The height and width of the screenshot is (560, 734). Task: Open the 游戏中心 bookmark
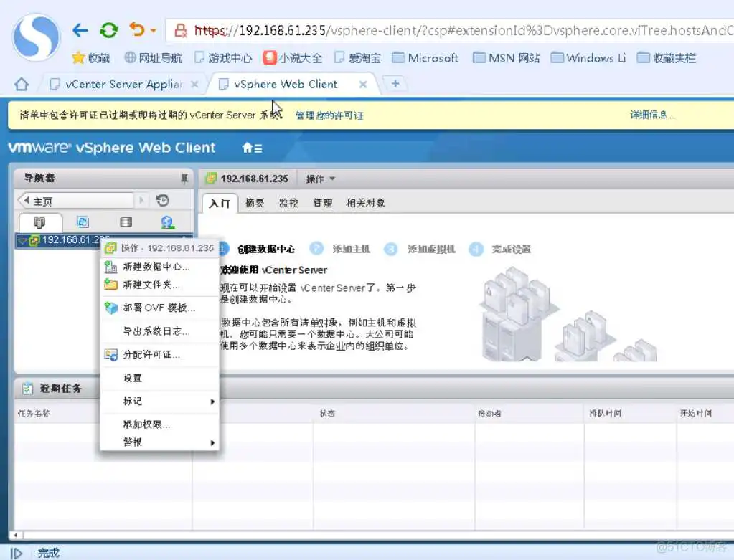pyautogui.click(x=223, y=58)
